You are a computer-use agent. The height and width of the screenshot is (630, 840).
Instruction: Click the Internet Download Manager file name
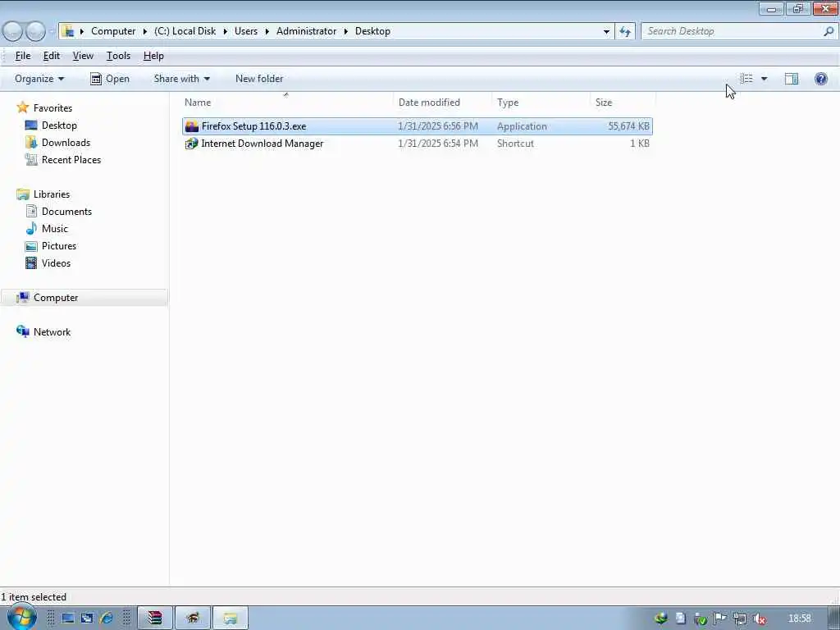(262, 144)
